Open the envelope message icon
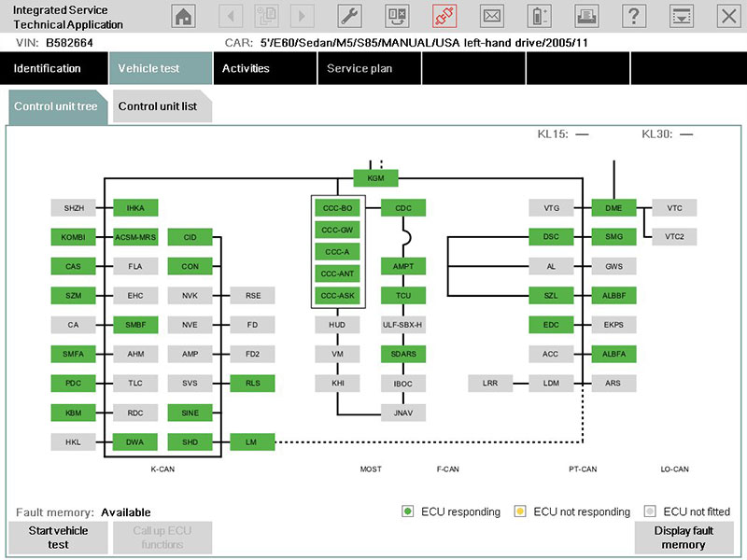The width and height of the screenshot is (747, 560). pyautogui.click(x=492, y=16)
